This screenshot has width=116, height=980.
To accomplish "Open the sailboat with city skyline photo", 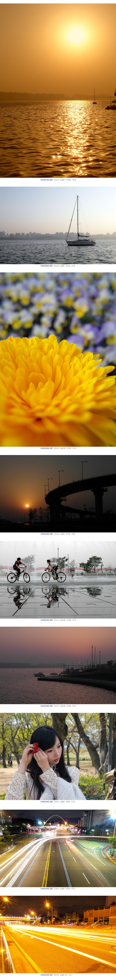I will [58, 225].
